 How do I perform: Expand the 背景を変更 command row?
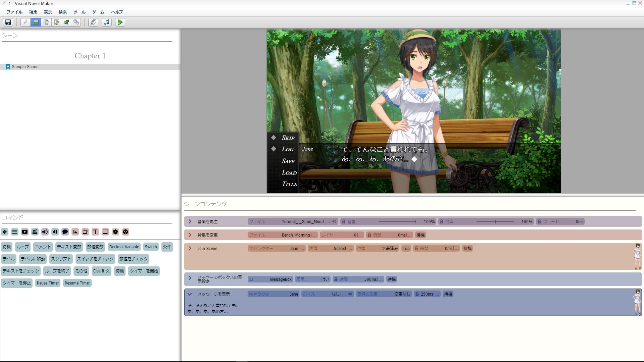[190, 235]
